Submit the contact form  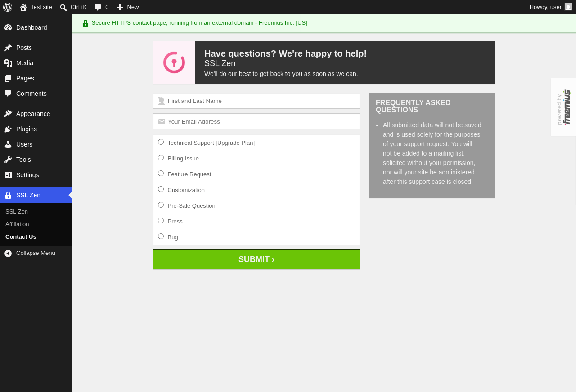pos(256,259)
